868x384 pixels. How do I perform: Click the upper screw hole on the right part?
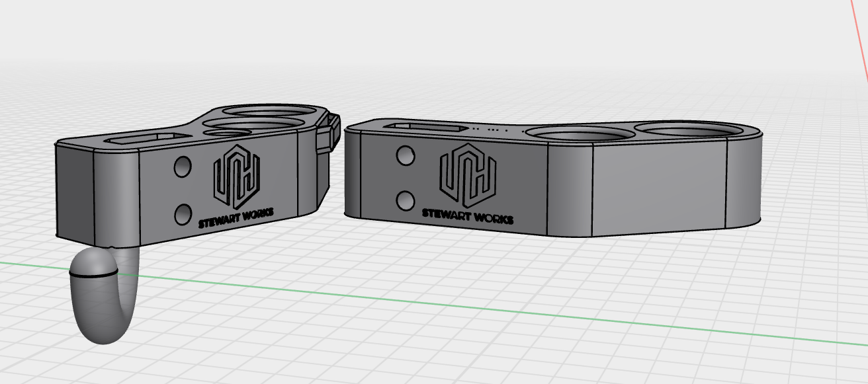(405, 155)
